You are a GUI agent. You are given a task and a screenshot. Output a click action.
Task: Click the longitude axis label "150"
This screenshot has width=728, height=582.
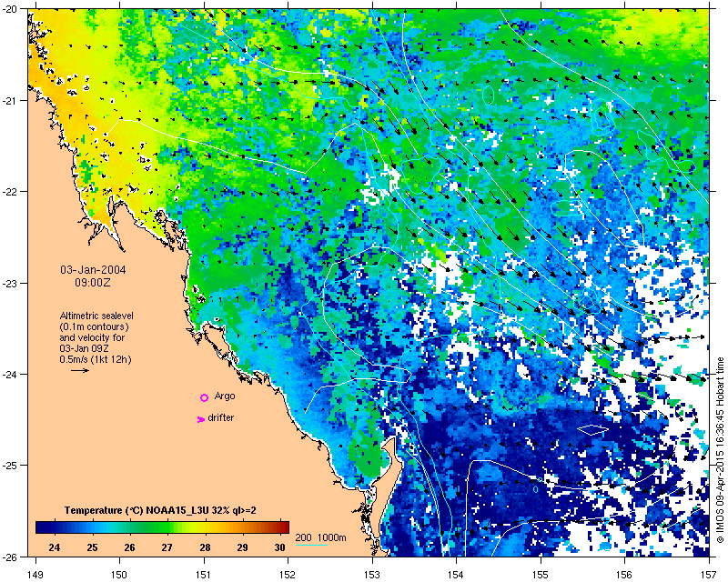coord(120,575)
